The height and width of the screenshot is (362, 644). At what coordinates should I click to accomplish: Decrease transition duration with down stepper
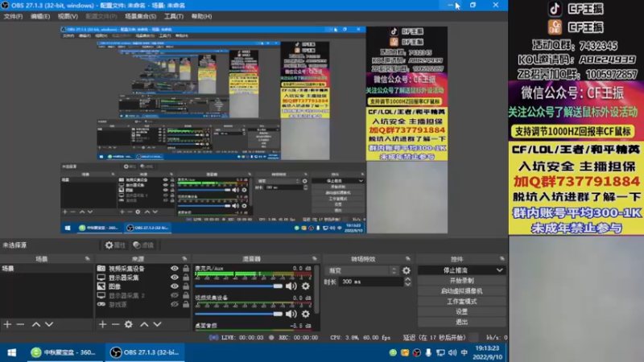[x=407, y=284]
